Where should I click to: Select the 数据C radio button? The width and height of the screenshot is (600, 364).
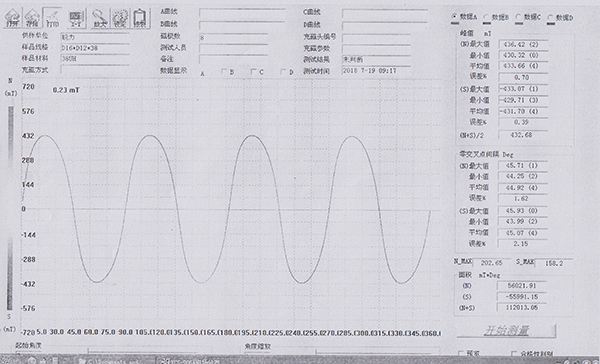click(518, 17)
